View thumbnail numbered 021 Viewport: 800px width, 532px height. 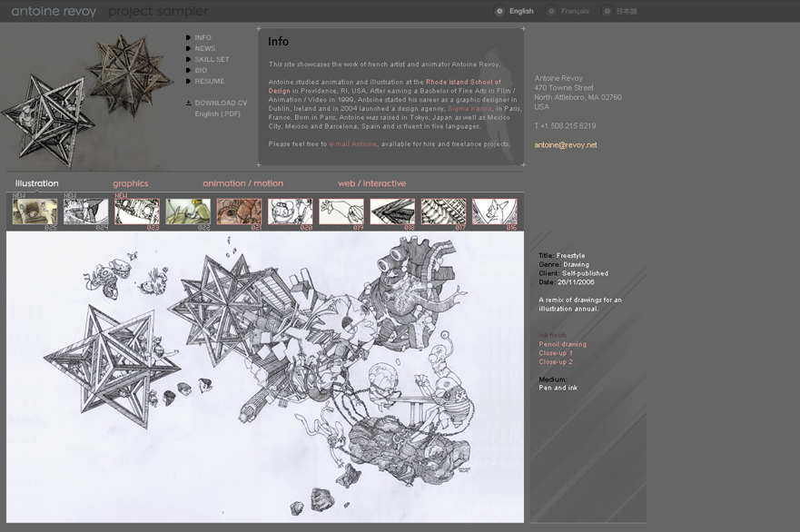[240, 212]
